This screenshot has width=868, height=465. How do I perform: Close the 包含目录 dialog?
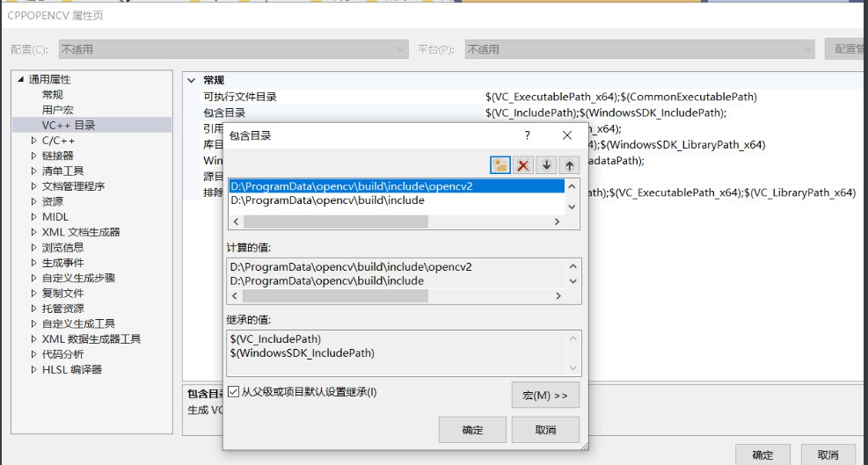[567, 135]
